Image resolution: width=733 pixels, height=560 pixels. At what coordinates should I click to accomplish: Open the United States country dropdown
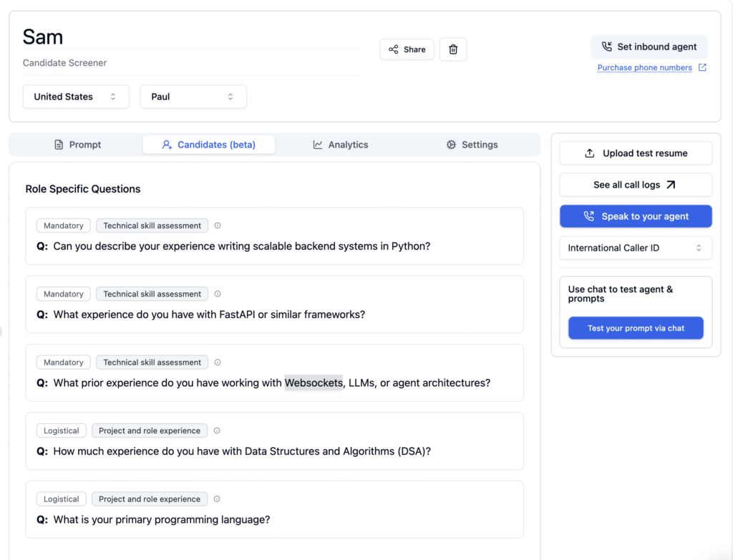76,97
